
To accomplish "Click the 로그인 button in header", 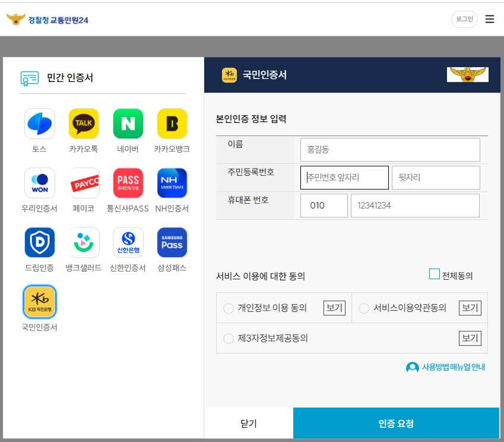I will 464,19.
